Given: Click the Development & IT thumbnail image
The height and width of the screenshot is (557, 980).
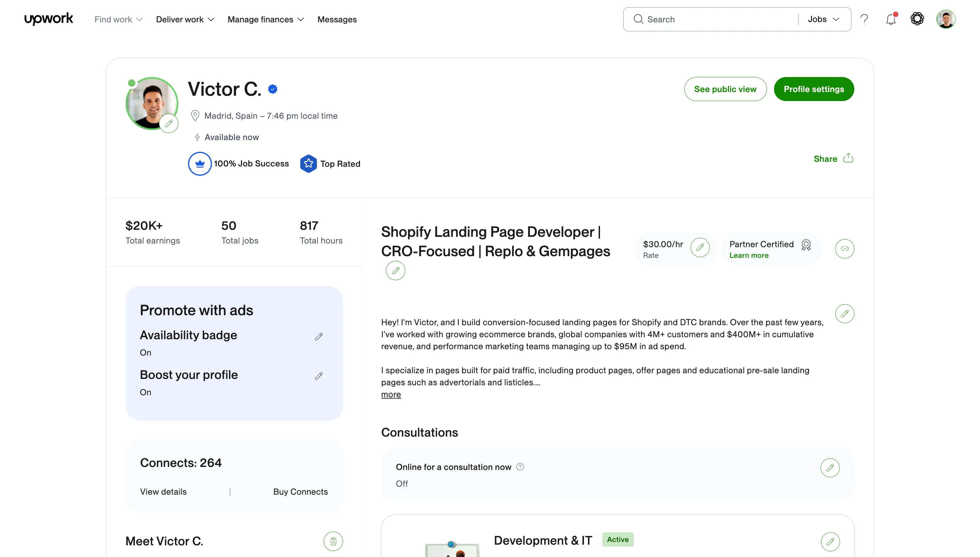Looking at the screenshot, I should (x=453, y=549).
